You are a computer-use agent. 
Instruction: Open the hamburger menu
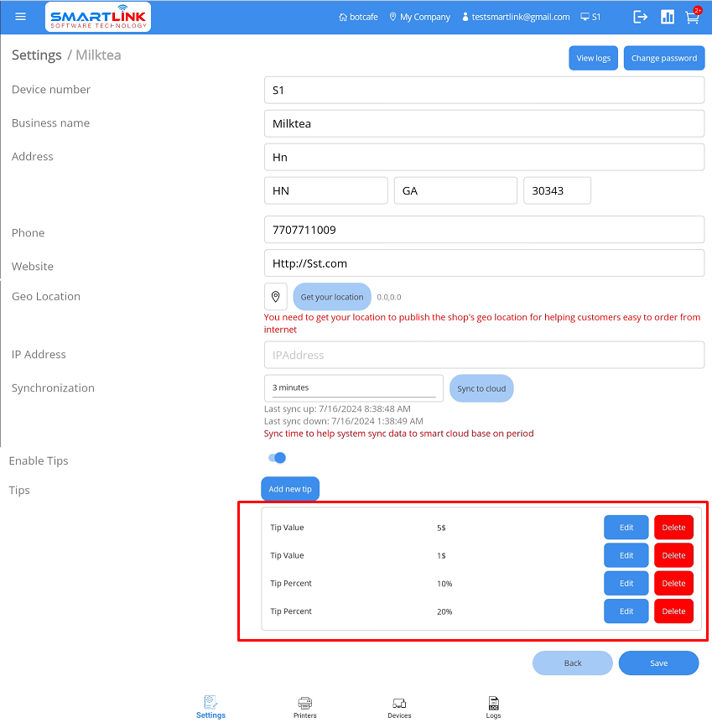click(21, 17)
